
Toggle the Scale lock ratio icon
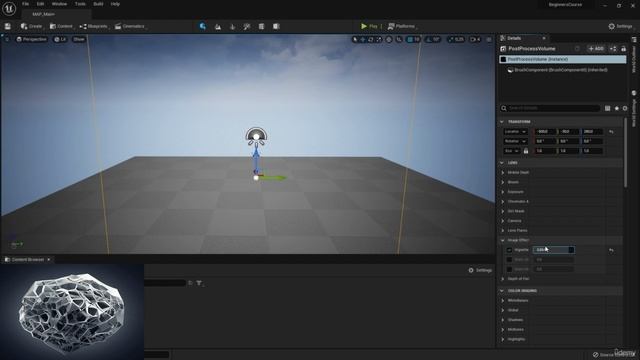tap(526, 151)
